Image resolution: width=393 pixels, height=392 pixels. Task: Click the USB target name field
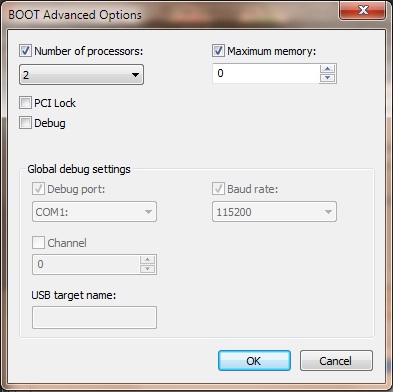(x=94, y=318)
